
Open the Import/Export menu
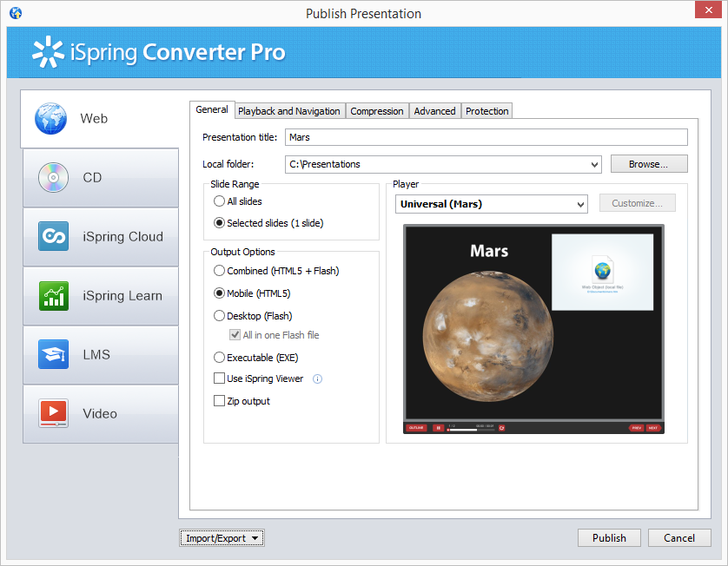(x=222, y=537)
